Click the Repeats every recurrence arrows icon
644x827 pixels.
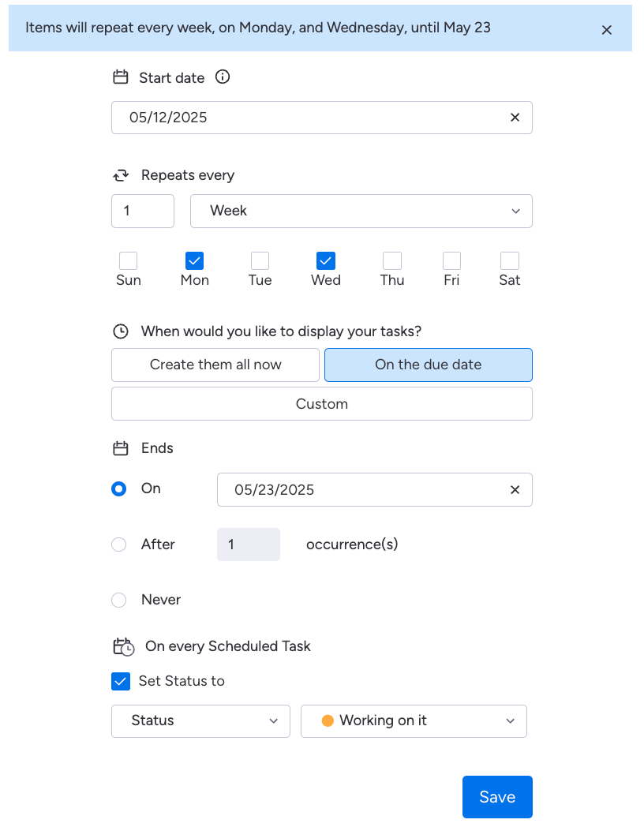click(x=121, y=174)
